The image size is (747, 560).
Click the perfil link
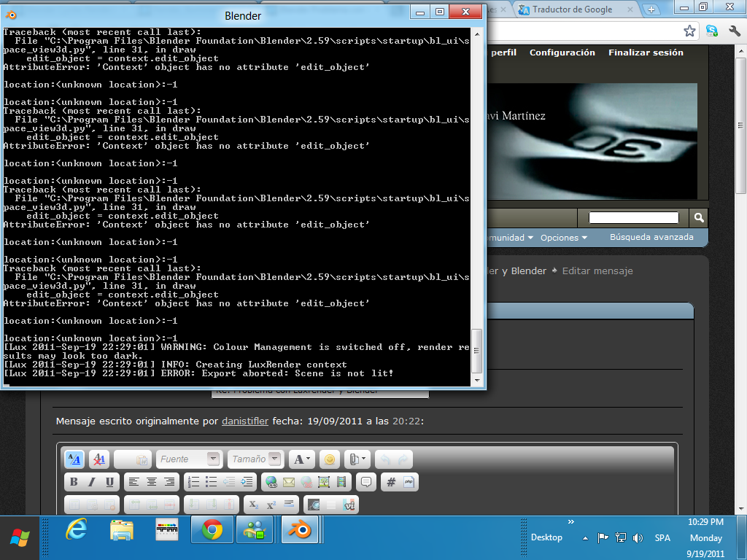point(503,52)
